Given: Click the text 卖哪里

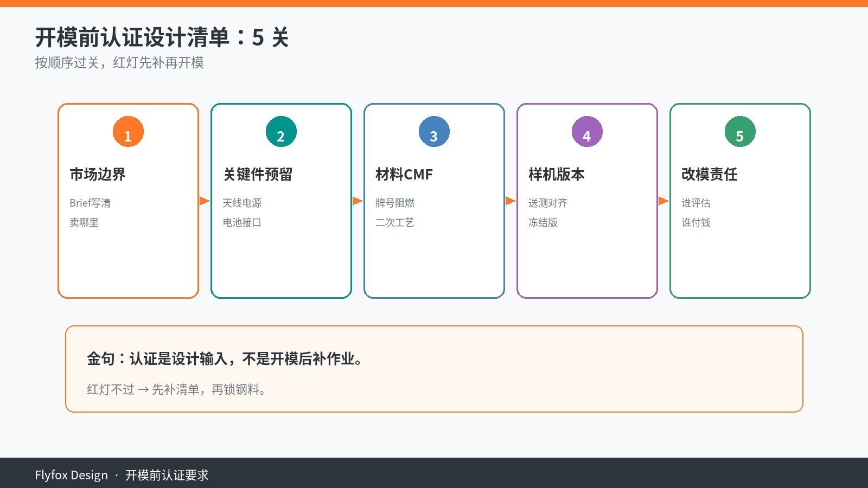Looking at the screenshot, I should 84,222.
